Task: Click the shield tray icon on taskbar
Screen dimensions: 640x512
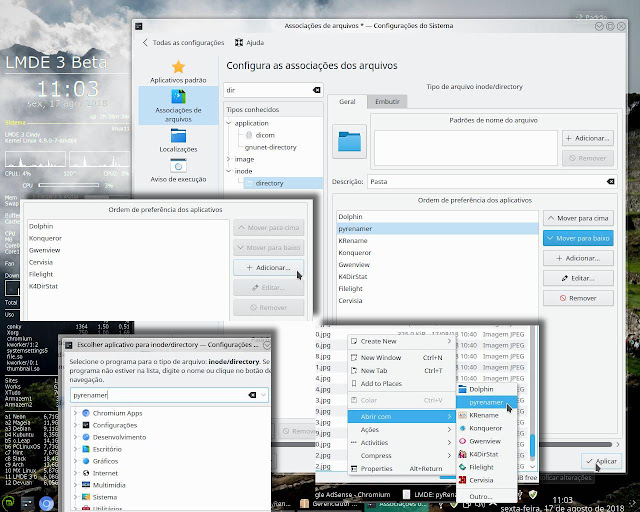Action: (x=533, y=495)
